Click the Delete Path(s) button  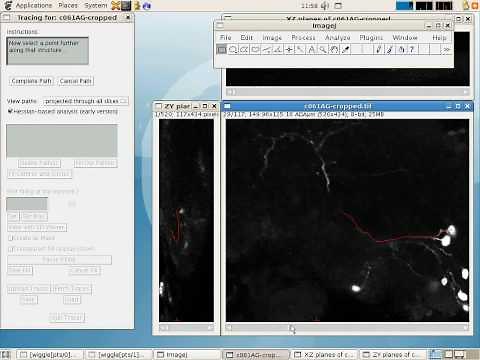(39, 163)
